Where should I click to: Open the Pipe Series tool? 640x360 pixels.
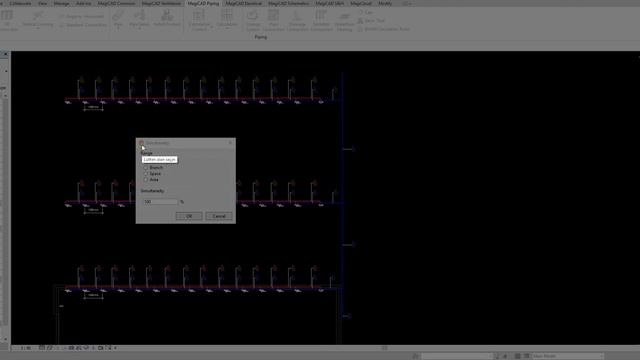point(140,20)
